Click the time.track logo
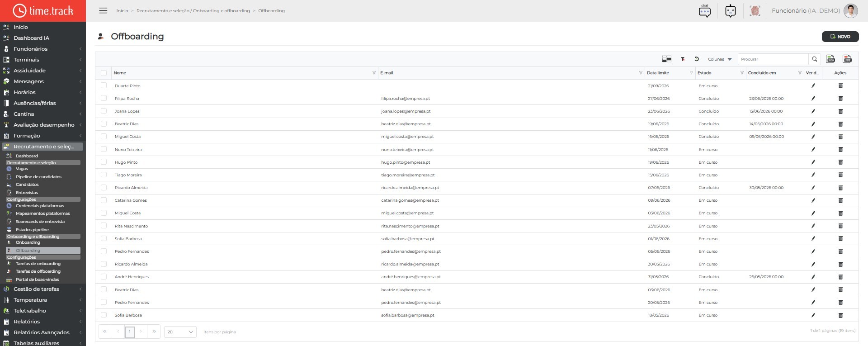Viewport: 868px width, 346px height. [43, 11]
